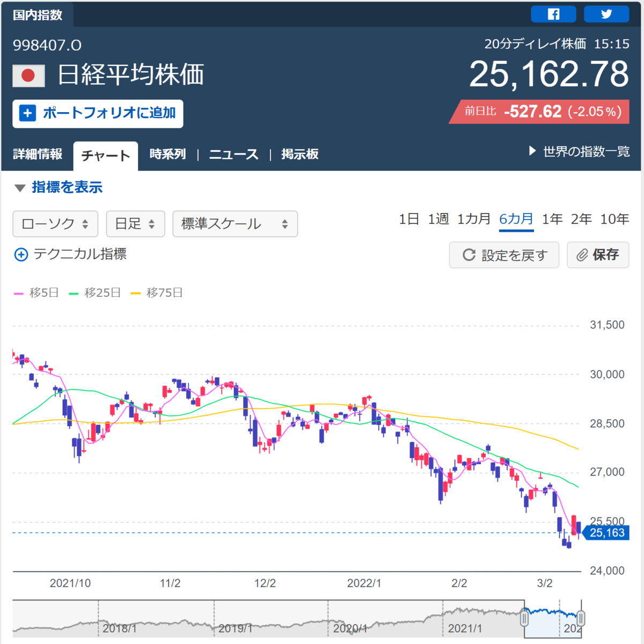Open the ローソク chart type dropdown

coord(55,224)
